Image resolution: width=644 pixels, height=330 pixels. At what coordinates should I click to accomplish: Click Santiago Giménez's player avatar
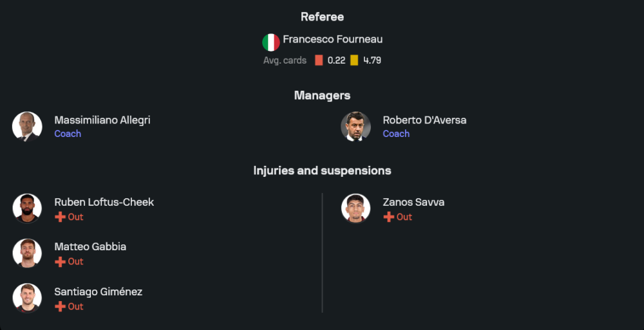27,298
